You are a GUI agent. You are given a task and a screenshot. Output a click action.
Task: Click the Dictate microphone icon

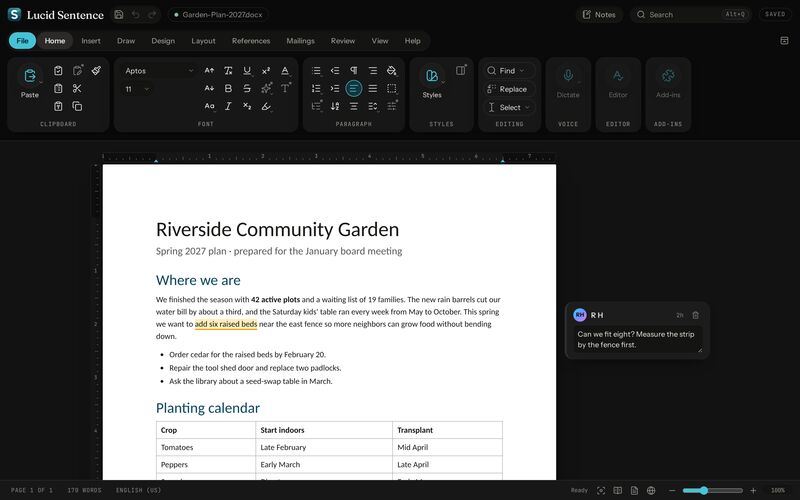[x=568, y=76]
